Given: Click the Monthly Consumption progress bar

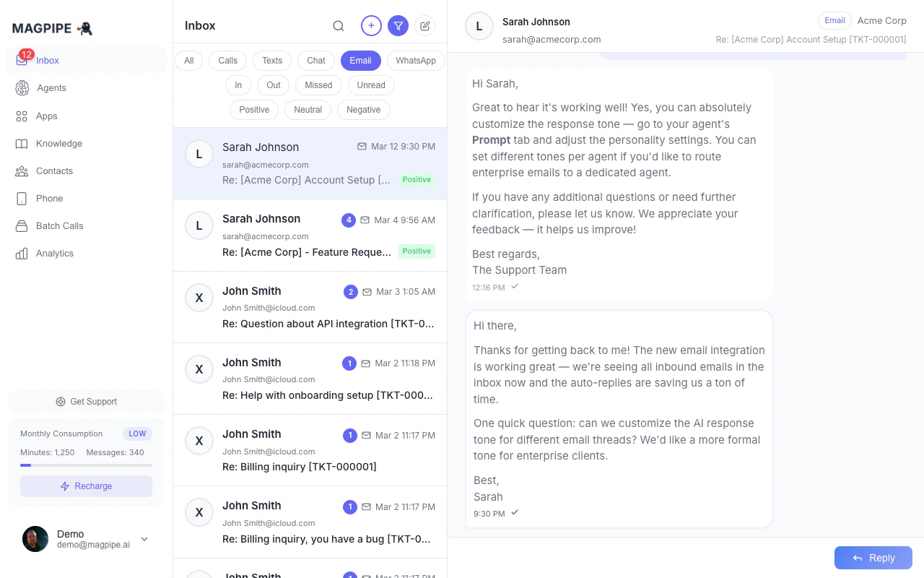Looking at the screenshot, I should click(x=86, y=465).
